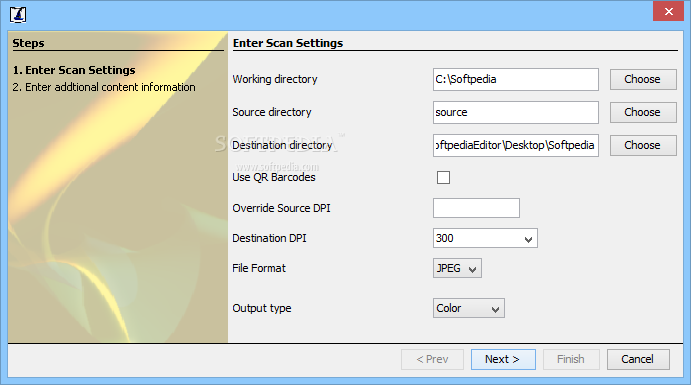Viewport: 691px width, 385px height.
Task: Click the Use QR Barcodes label
Action: pyautogui.click(x=274, y=178)
